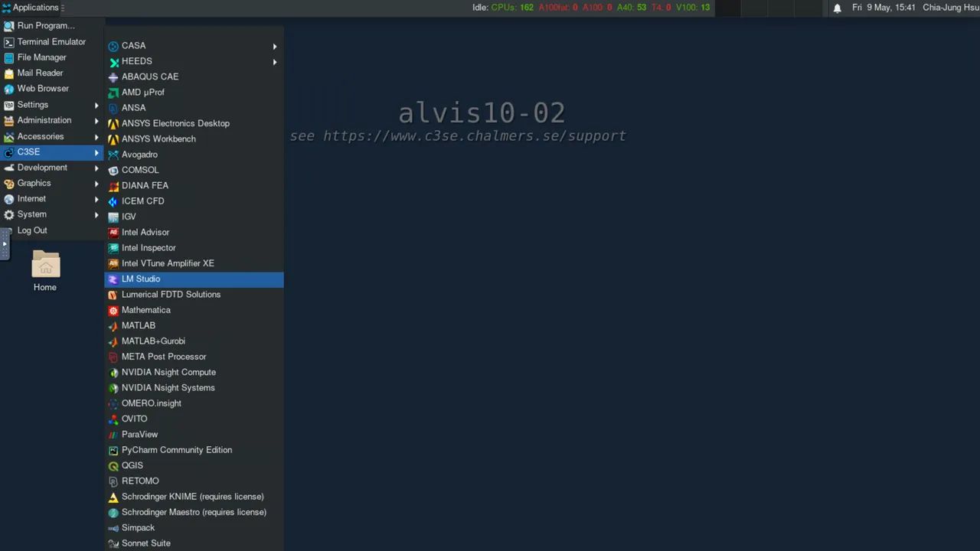Screen dimensions: 980x551
Task: Launch Schrodinger Maestro (requires license)
Action: (x=194, y=513)
